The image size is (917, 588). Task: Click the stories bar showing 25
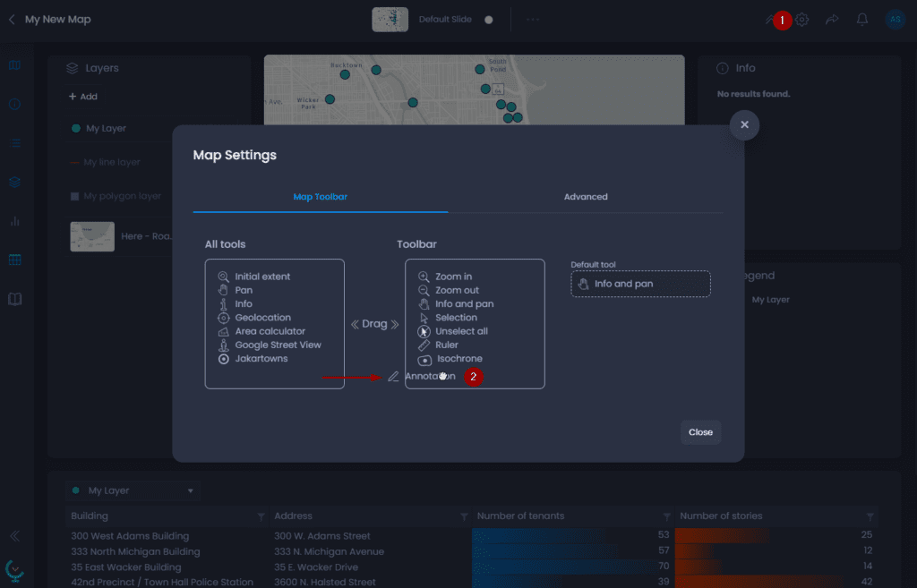pos(723,535)
